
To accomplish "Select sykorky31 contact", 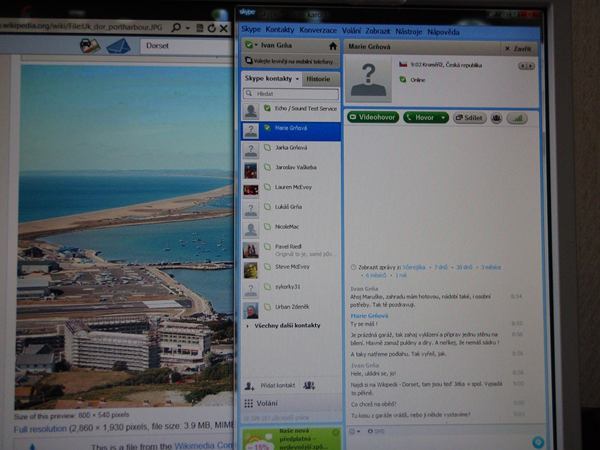I will (291, 290).
